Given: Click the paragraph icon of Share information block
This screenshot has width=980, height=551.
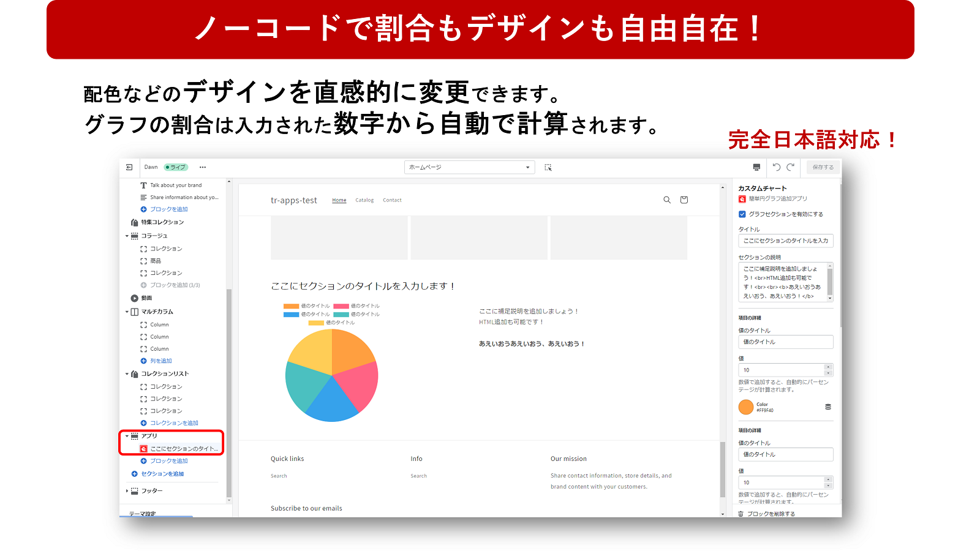Looking at the screenshot, I should [x=143, y=197].
